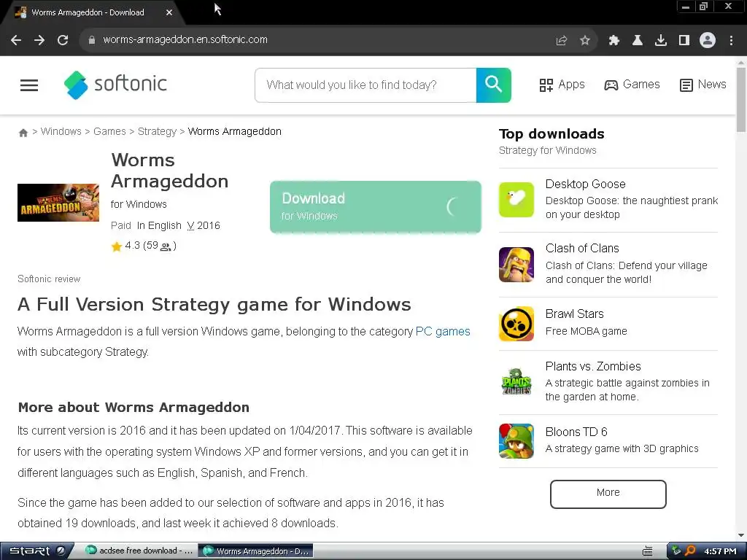This screenshot has height=560, width=747.
Task: Select the Worms Armageddon - Download tab
Action: (x=88, y=12)
